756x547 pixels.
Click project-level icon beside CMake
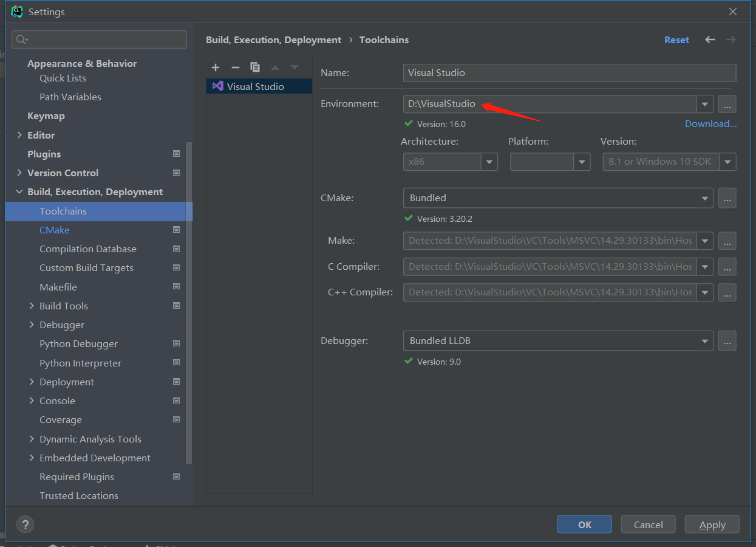coord(176,230)
